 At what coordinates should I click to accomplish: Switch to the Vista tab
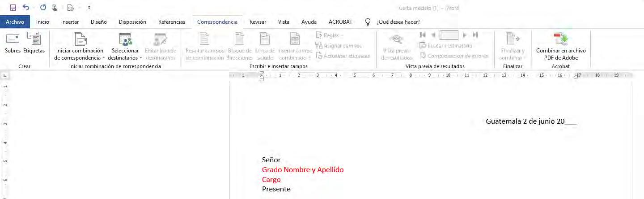click(284, 22)
